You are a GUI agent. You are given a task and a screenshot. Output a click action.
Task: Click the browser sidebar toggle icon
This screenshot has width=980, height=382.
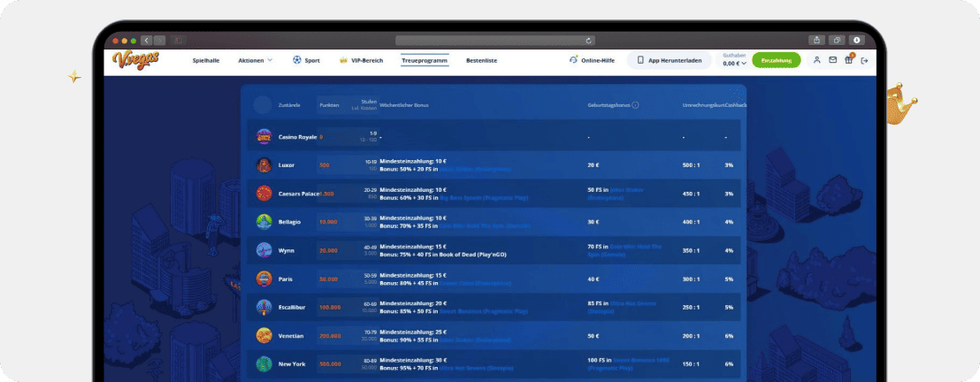point(178,40)
